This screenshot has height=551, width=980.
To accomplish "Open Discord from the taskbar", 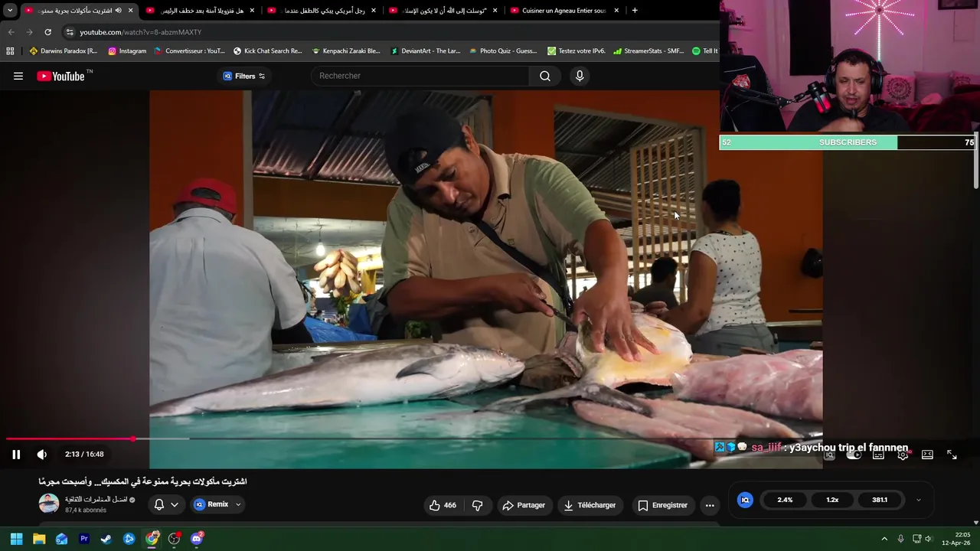I will click(197, 539).
